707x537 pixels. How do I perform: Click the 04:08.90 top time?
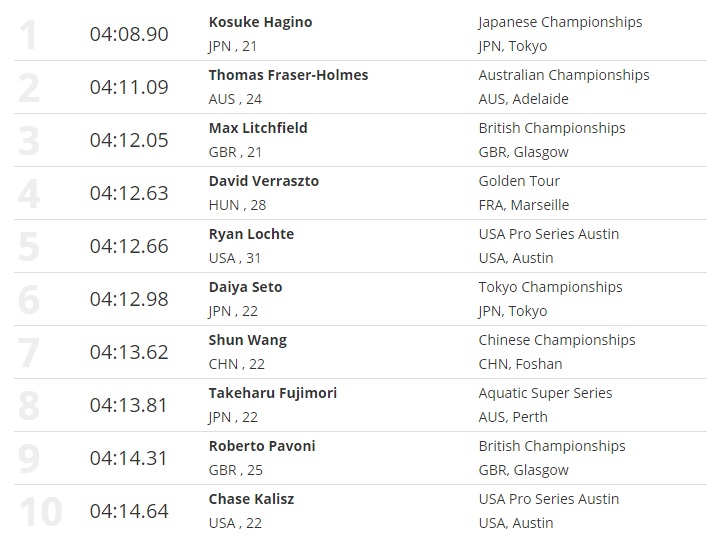tap(129, 34)
